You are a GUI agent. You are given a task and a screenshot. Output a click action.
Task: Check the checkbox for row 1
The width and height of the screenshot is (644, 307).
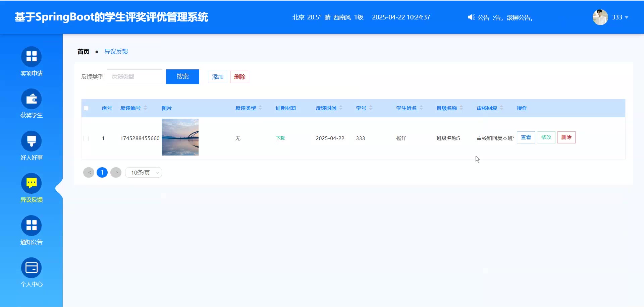(x=86, y=138)
